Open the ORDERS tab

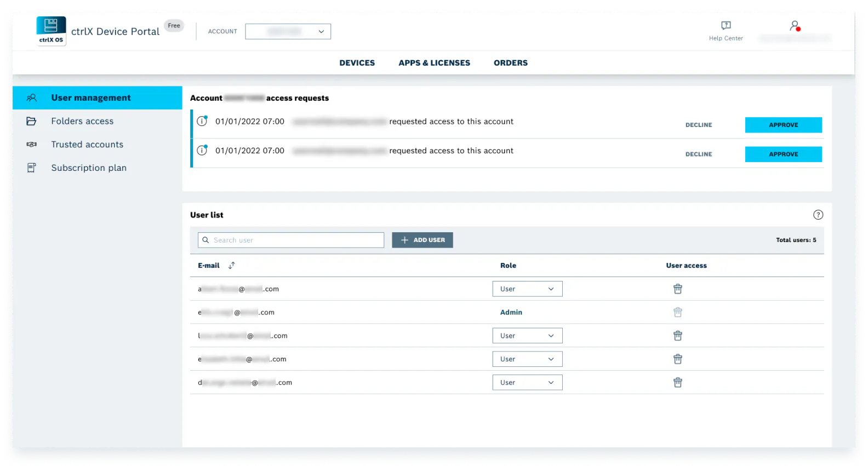click(511, 63)
